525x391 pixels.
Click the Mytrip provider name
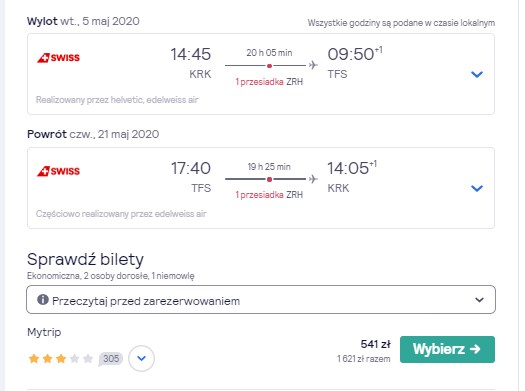(44, 332)
